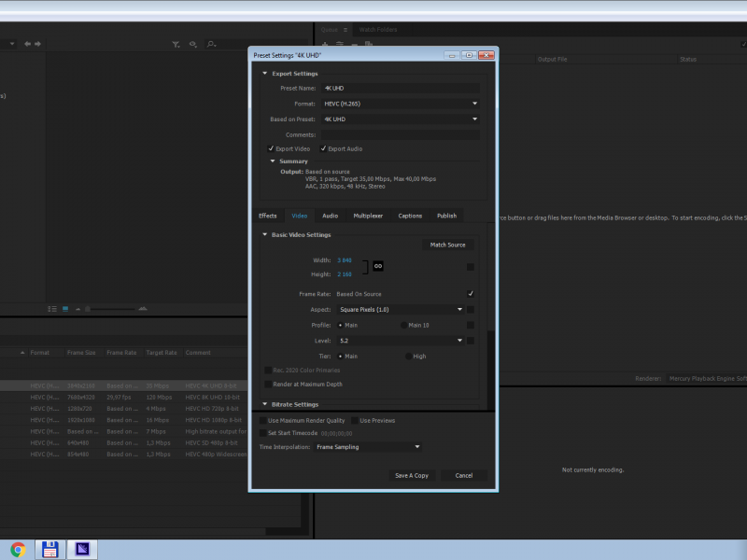747x560 pixels.
Task: Open the Queue panel menu icon
Action: pos(345,30)
